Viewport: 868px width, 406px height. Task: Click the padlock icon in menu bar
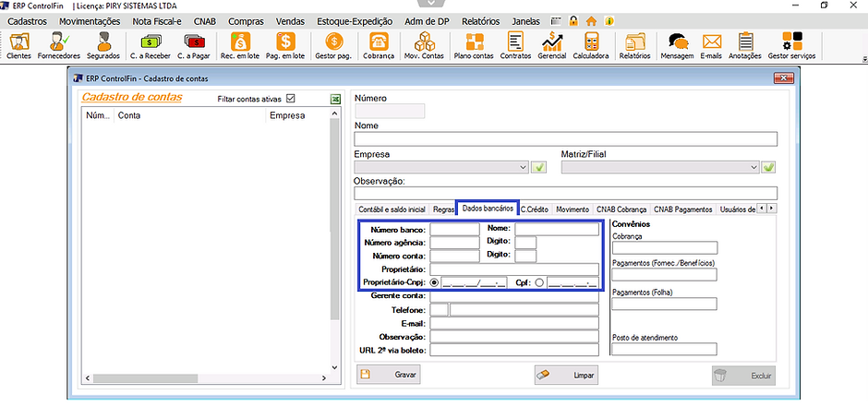[573, 21]
